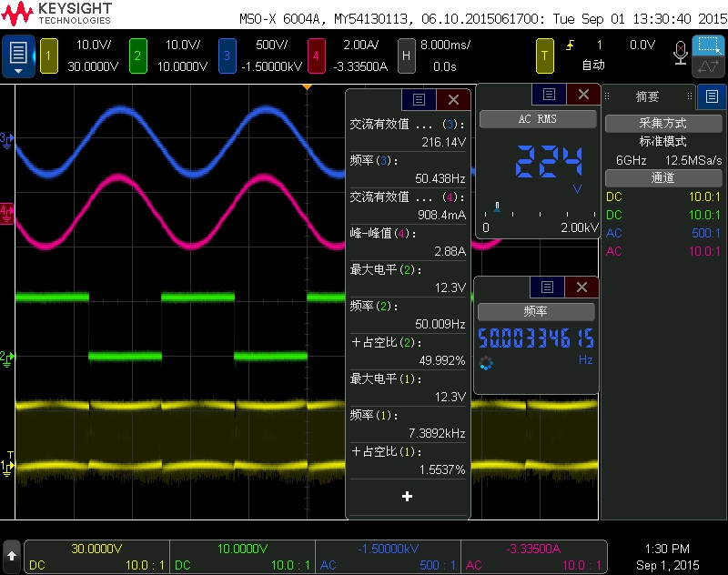Click the 通道 channel button in sidebar
The image size is (728, 575).
[663, 178]
